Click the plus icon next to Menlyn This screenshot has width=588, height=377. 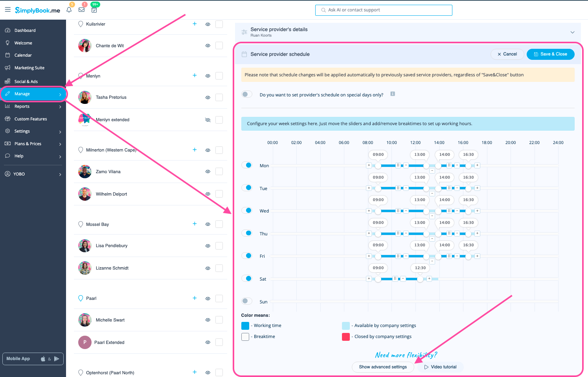click(195, 75)
